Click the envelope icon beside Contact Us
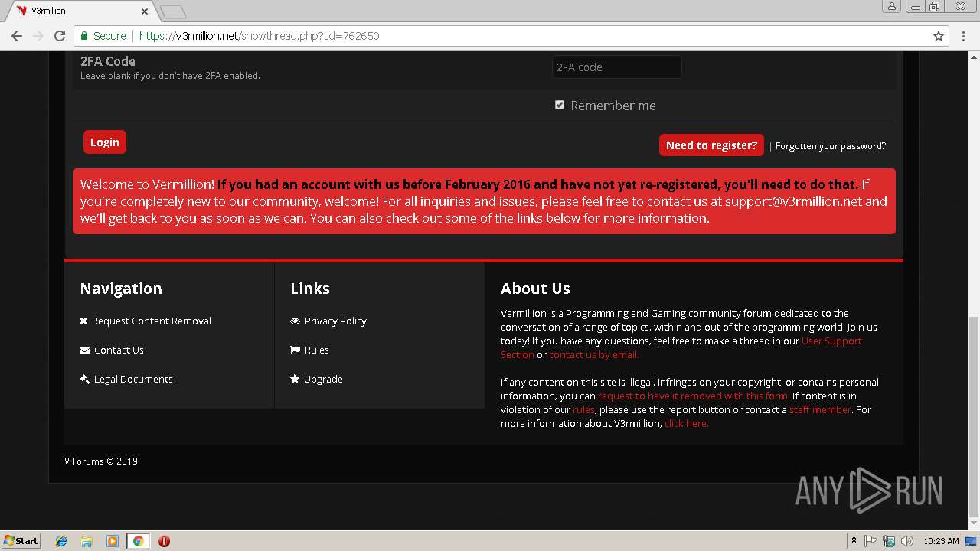Screen dimensions: 980x551 tap(84, 350)
